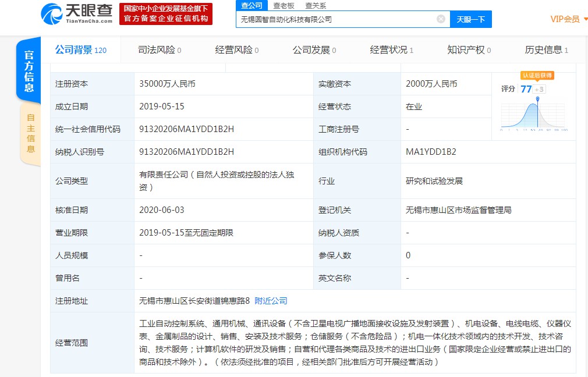Open the 自主信息 side tab
Viewport: 588px width, 377px height.
(30, 133)
